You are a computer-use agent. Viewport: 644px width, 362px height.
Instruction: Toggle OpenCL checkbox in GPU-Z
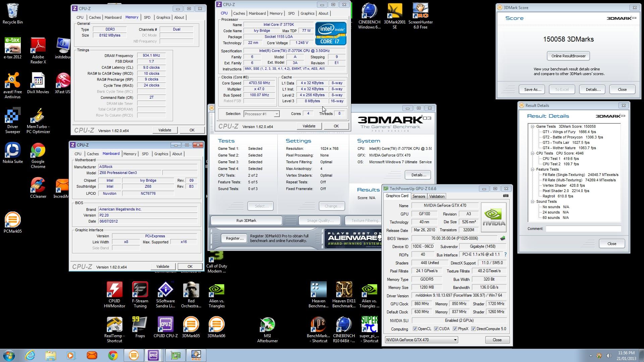415,329
